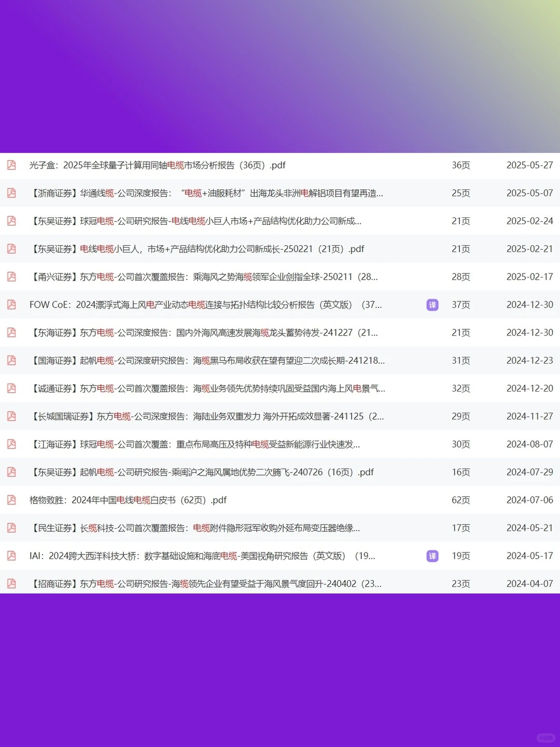
Task: Click date 2024-07-06
Action: coord(530,500)
